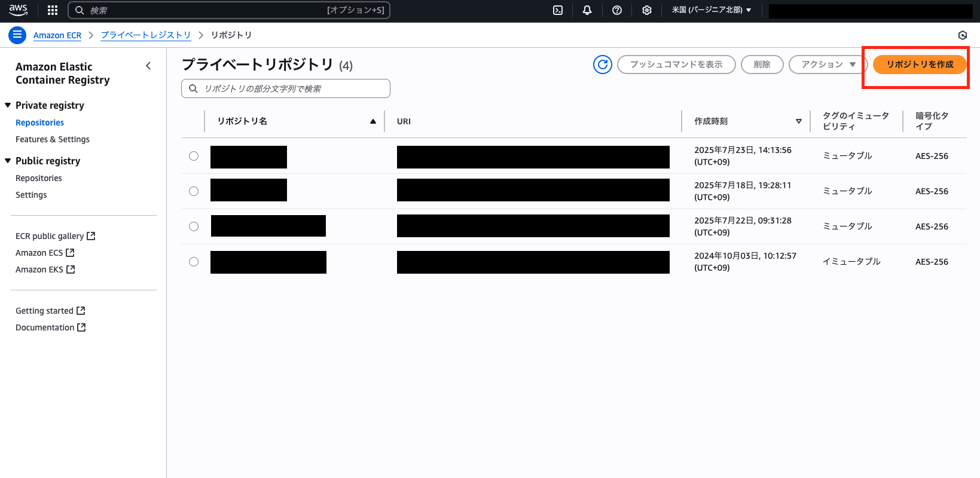
Task: Launch the CloudShell terminal icon
Action: click(558, 10)
